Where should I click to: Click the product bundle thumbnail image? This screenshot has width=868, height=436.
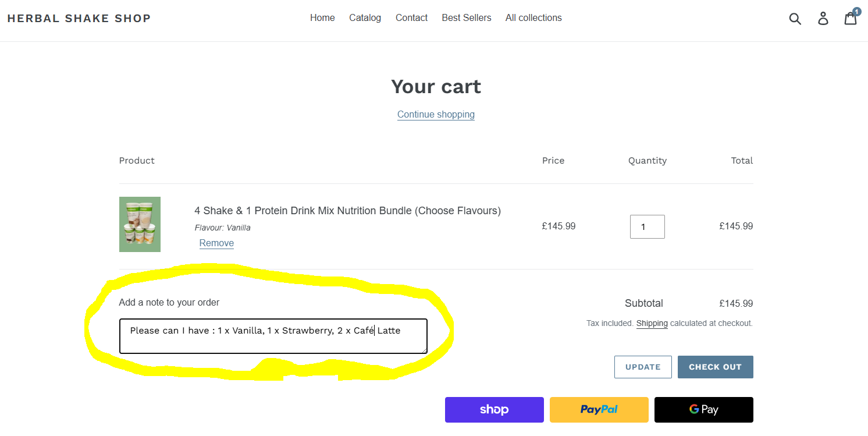pyautogui.click(x=140, y=224)
